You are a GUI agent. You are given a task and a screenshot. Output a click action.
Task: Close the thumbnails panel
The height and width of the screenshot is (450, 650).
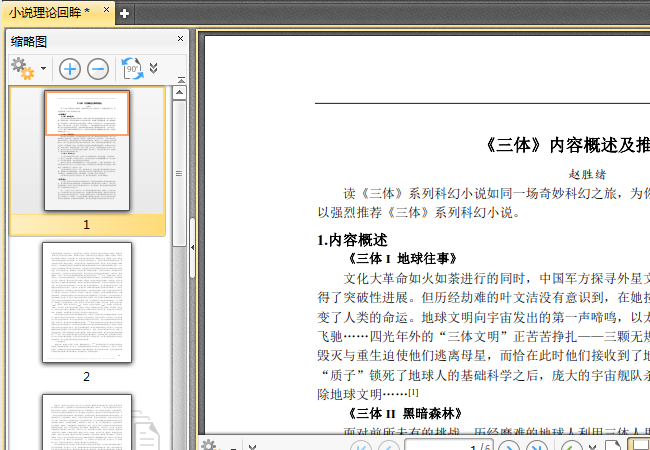[180, 39]
